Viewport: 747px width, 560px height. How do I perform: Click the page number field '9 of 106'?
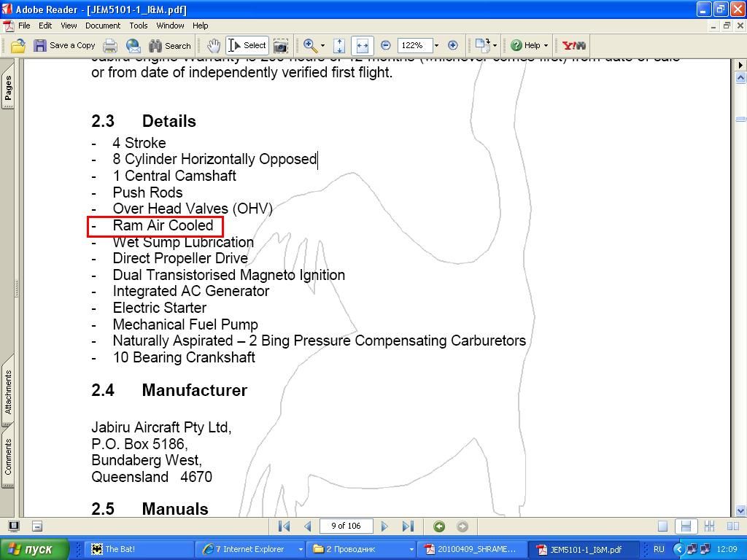click(x=346, y=526)
